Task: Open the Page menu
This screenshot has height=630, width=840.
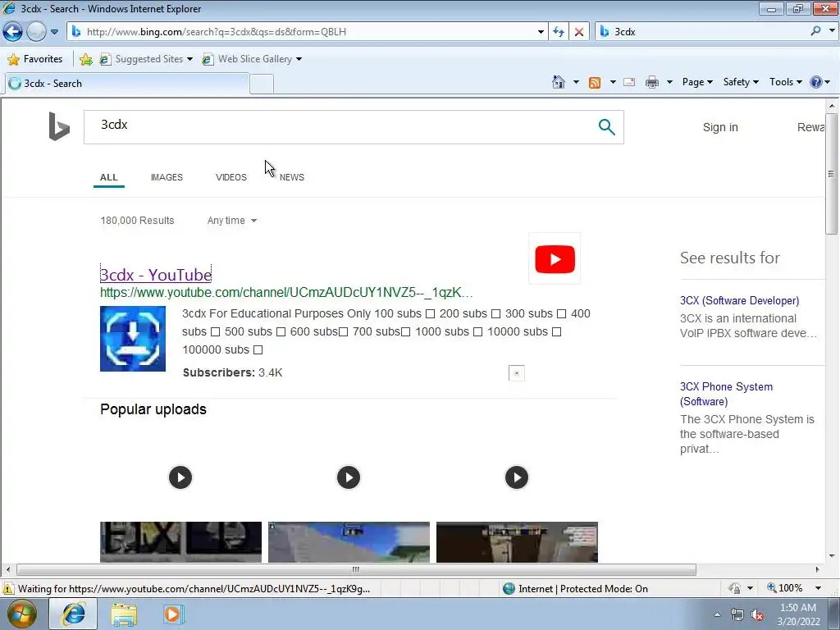Action: 697,82
